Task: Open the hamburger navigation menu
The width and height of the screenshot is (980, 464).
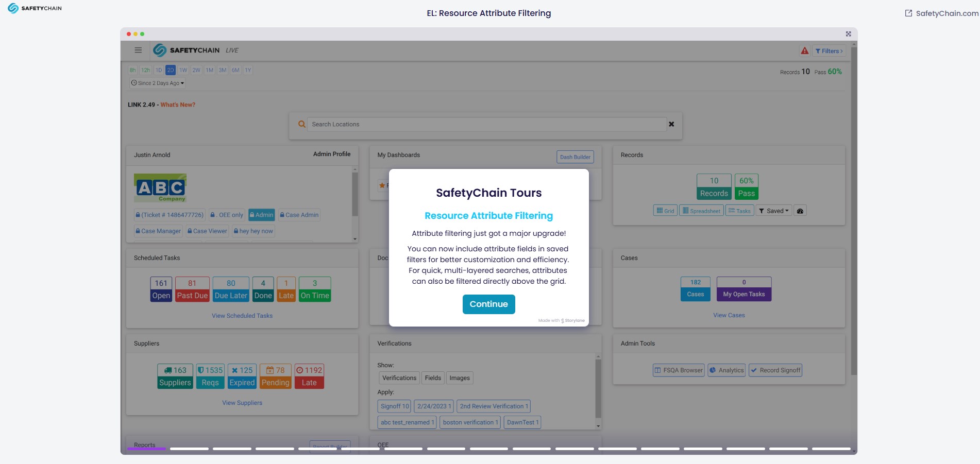Action: [x=138, y=50]
